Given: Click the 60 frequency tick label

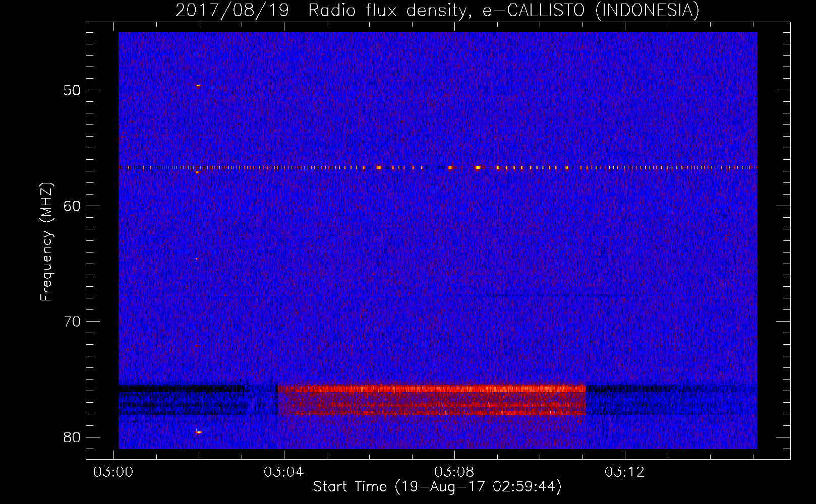Looking at the screenshot, I should point(72,206).
